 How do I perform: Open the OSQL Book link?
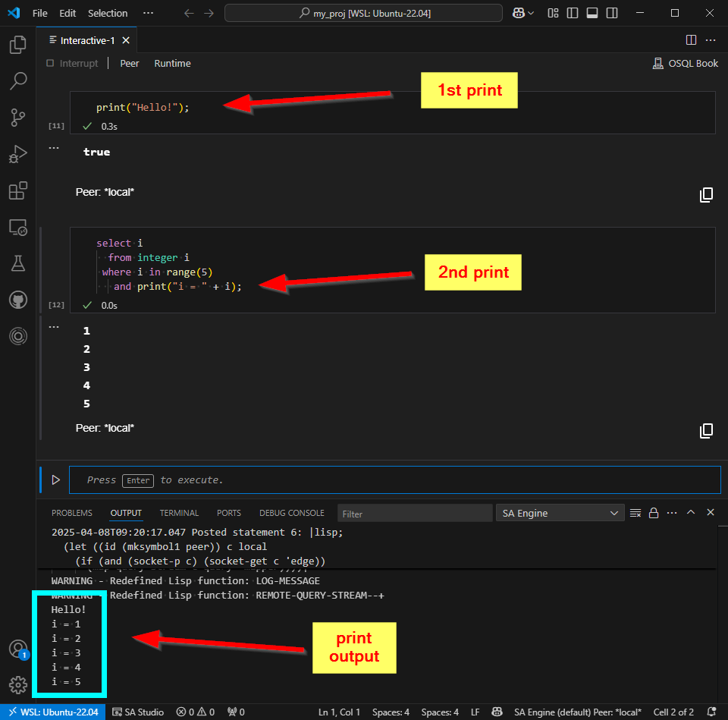click(686, 63)
